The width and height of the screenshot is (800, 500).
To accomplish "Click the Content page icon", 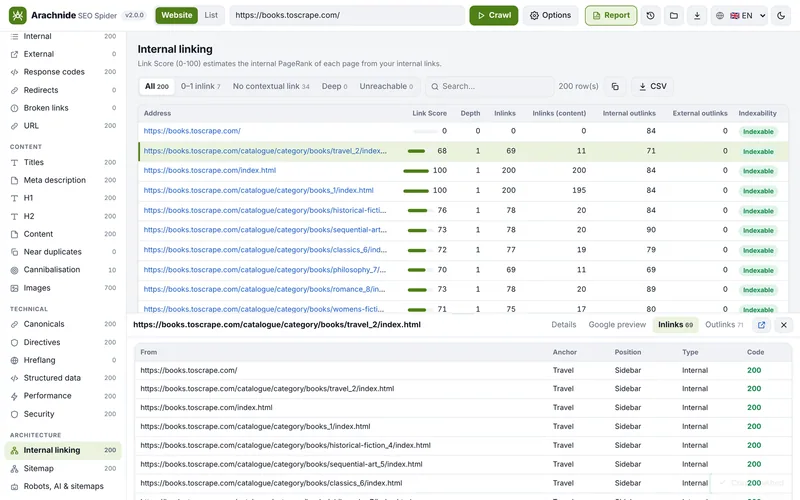I will 14,234.
